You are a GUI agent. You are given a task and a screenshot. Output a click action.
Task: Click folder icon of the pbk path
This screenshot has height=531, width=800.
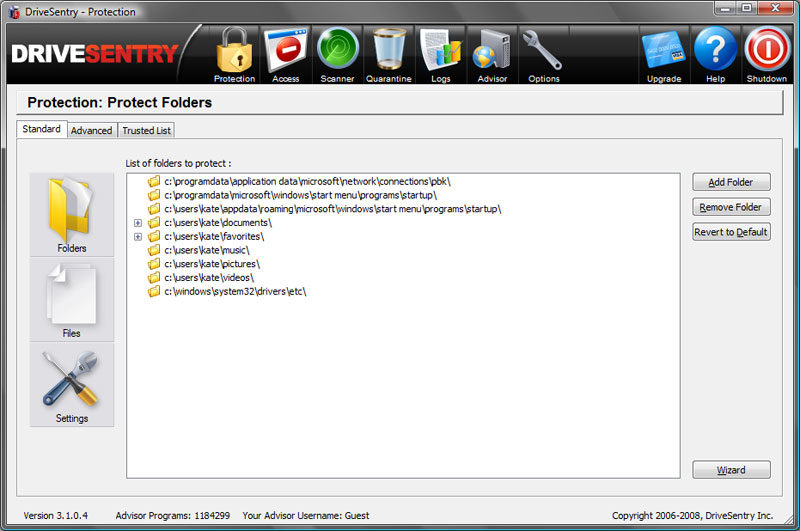[x=154, y=181]
